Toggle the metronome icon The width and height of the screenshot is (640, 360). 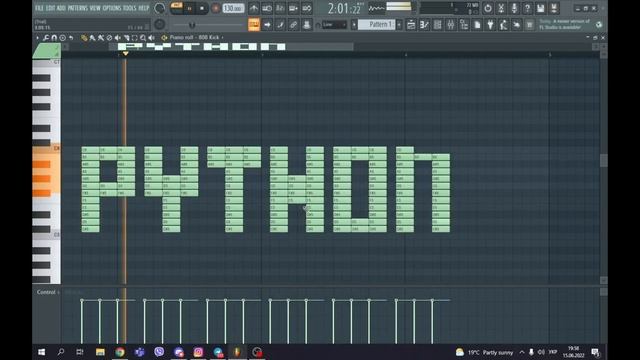(x=253, y=8)
